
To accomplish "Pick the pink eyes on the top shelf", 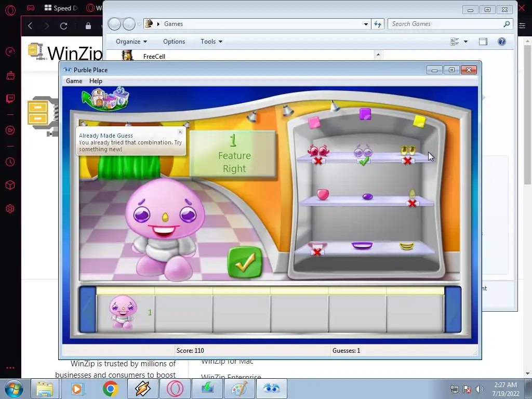I will (318, 151).
